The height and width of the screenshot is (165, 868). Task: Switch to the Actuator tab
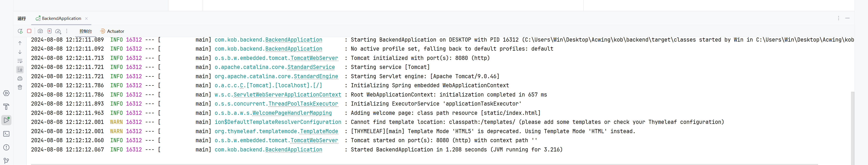tap(112, 31)
